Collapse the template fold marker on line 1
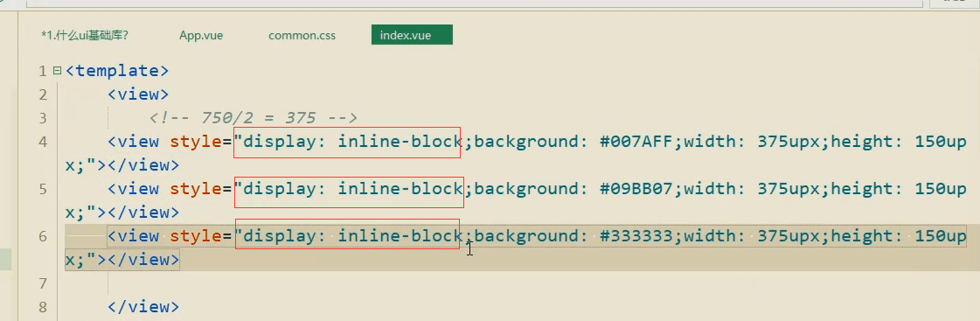This screenshot has width=980, height=321. tap(57, 71)
